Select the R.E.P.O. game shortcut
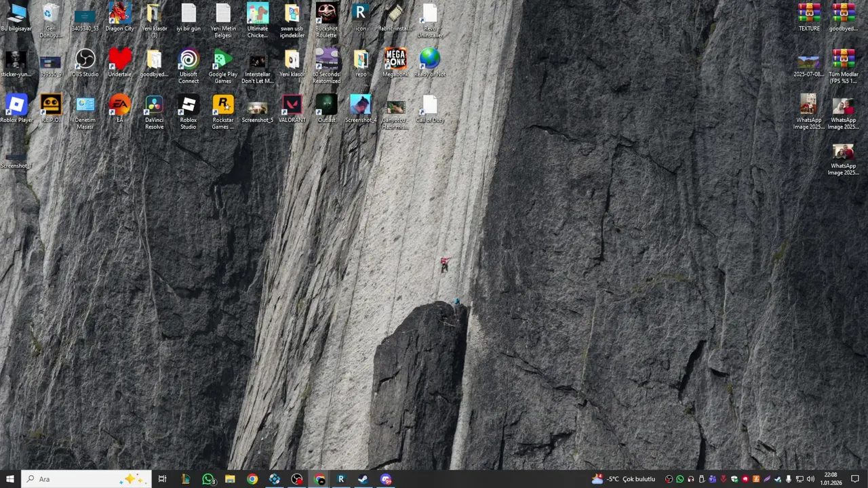 coord(51,109)
